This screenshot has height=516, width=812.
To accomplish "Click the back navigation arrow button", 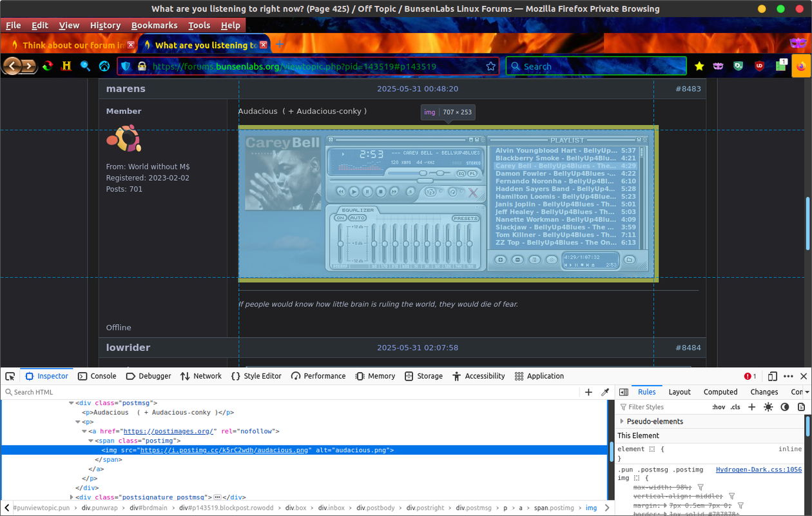I will (x=12, y=66).
